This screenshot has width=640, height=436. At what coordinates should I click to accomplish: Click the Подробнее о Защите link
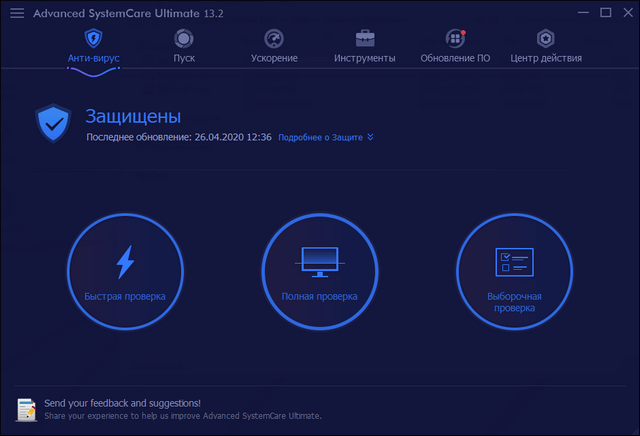[x=320, y=137]
